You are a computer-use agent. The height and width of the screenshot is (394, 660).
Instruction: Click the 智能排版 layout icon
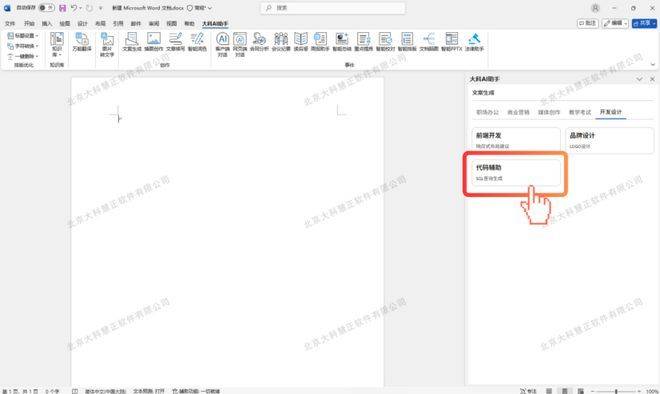click(407, 42)
